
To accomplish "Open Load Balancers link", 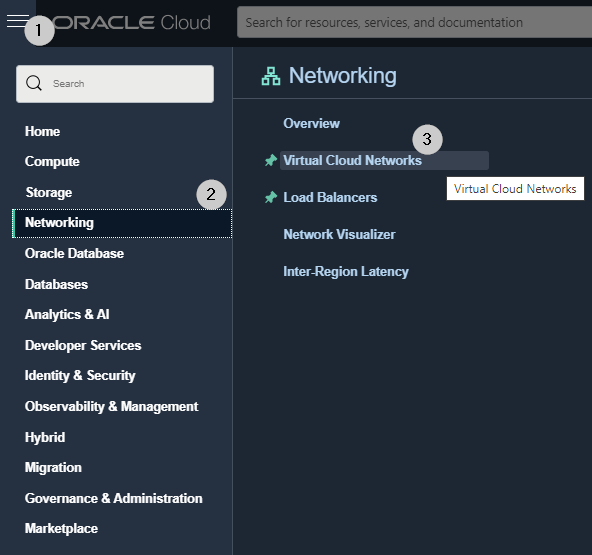I will (330, 197).
